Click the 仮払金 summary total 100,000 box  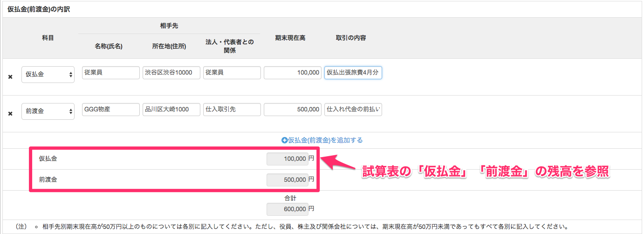pyautogui.click(x=287, y=159)
